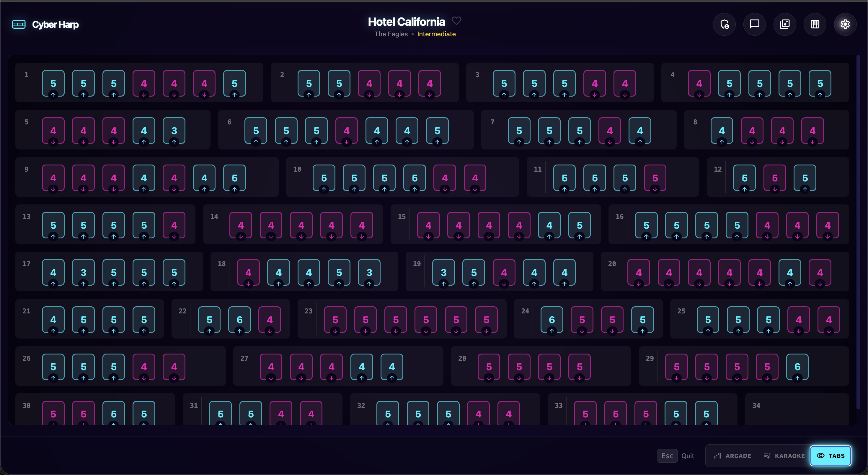Image resolution: width=868 pixels, height=475 pixels.
Task: Click the artist name The Eagles
Action: tap(391, 34)
